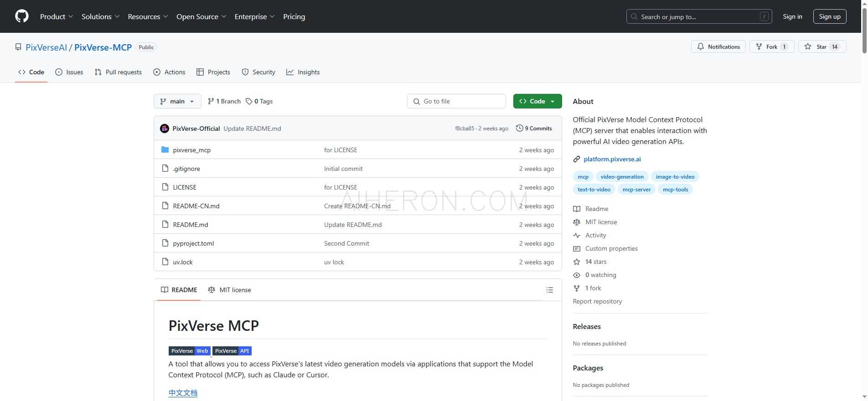Click the PixVerse-Official avatar image
The height and width of the screenshot is (401, 868).
[165, 129]
